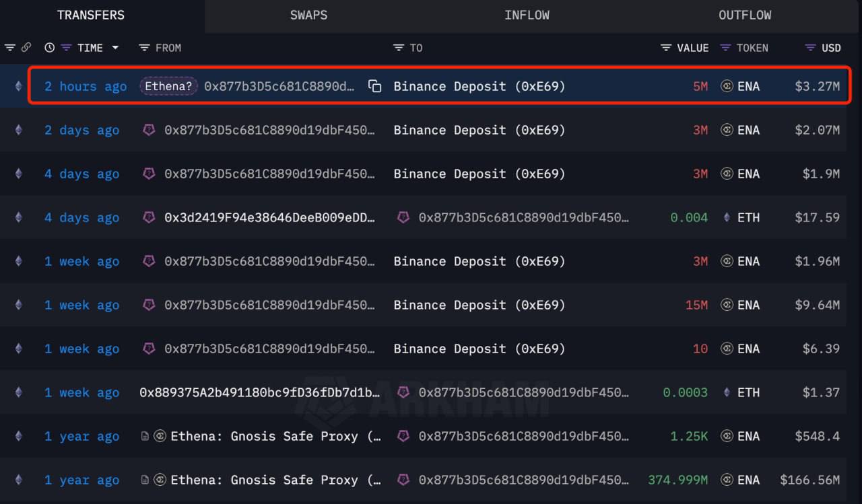
Task: Open the leftmost chain filter icon
Action: point(10,48)
